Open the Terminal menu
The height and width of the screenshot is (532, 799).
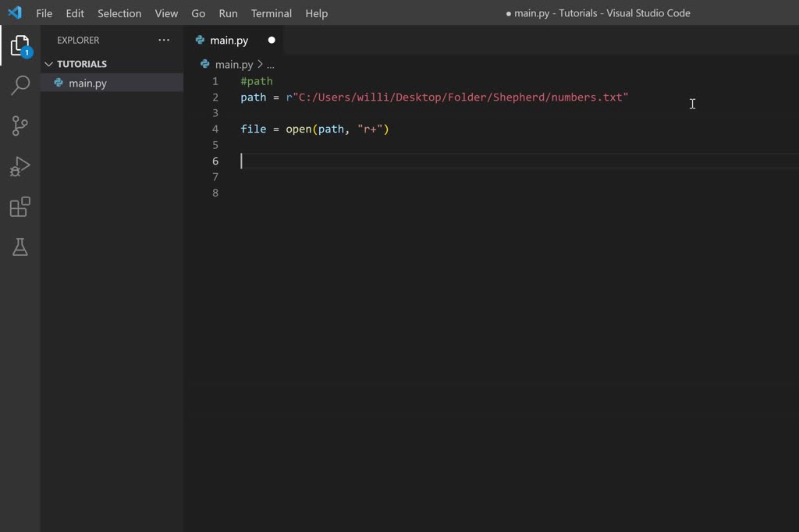[271, 13]
